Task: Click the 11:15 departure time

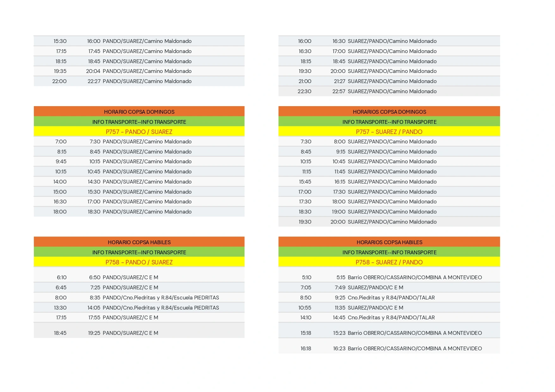Action: (306, 172)
